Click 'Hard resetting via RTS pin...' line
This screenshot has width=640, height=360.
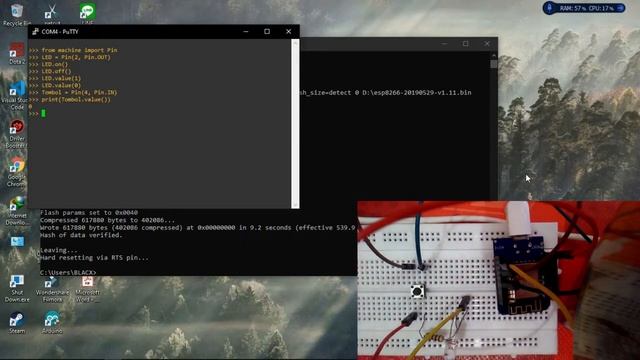[94, 258]
